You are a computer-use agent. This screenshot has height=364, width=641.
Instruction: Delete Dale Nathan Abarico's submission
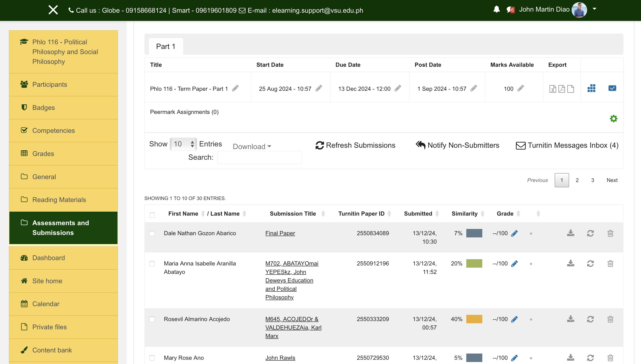610,233
